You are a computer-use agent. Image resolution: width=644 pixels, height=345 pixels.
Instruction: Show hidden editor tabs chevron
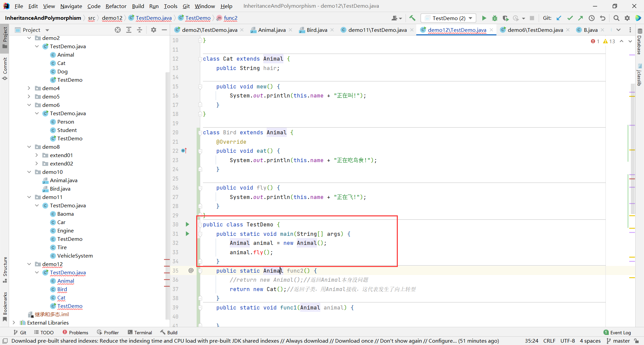(x=619, y=30)
